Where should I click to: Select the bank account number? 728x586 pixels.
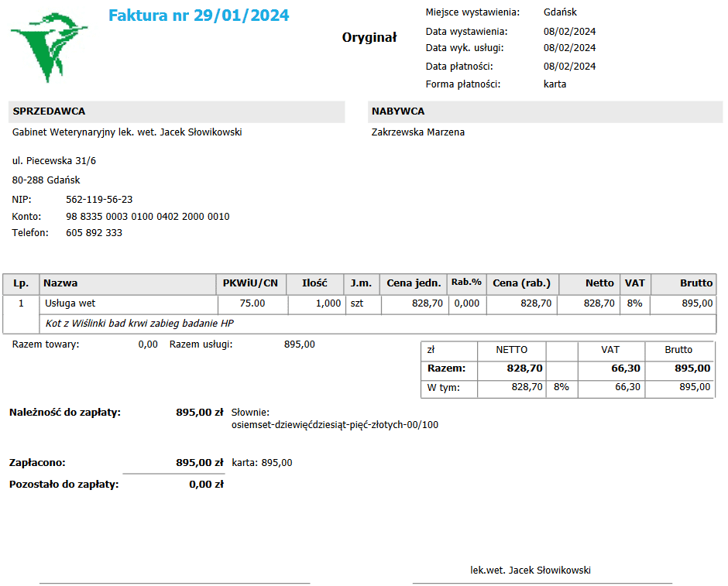tap(147, 217)
